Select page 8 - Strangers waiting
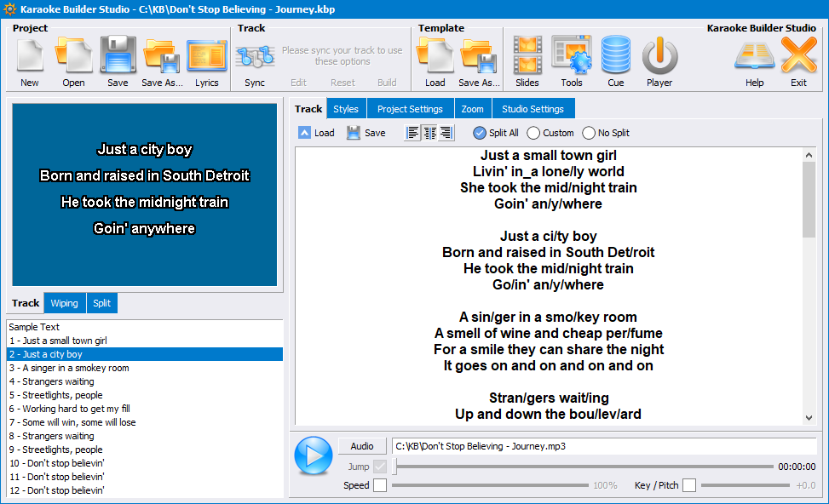The width and height of the screenshot is (829, 504). (x=144, y=436)
